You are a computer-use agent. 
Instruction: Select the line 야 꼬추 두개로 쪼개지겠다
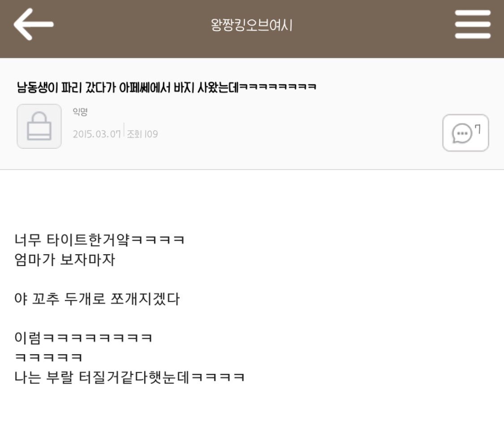(97, 299)
